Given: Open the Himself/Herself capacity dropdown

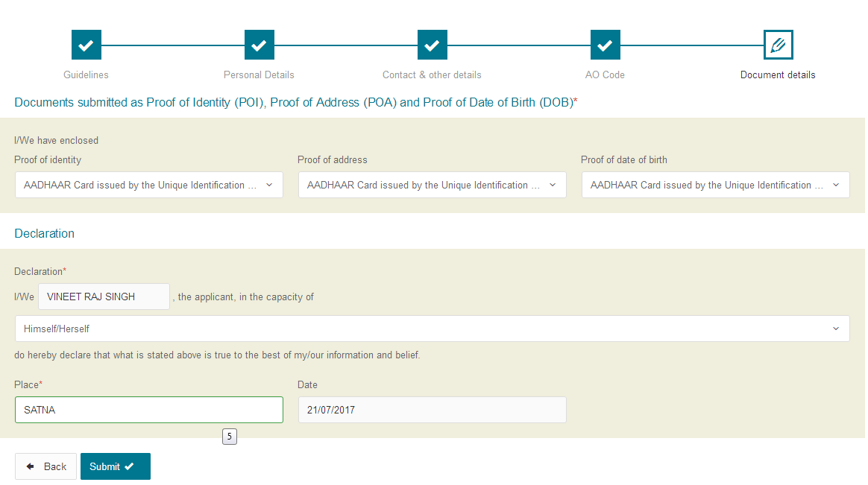Looking at the screenshot, I should click(432, 329).
